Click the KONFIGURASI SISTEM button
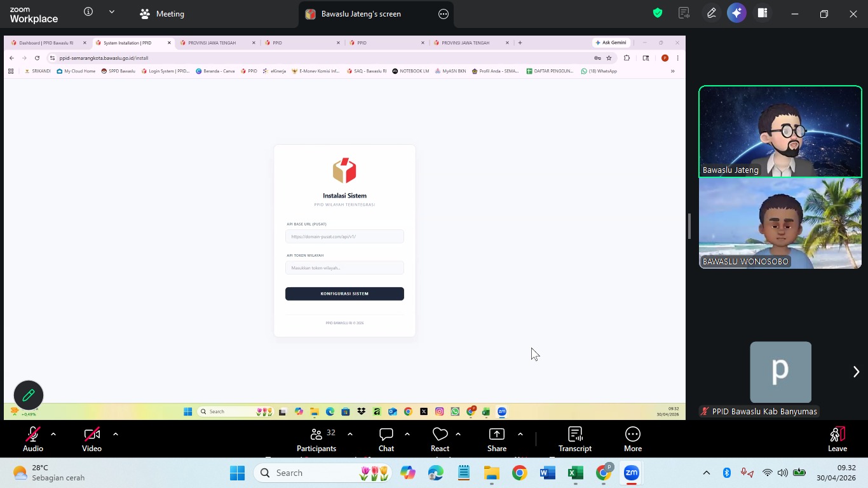 (344, 294)
